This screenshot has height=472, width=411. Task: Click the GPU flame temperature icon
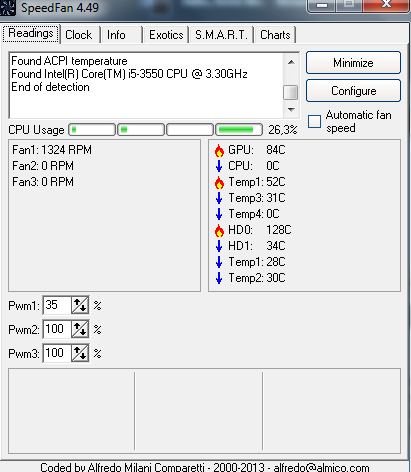pos(219,150)
